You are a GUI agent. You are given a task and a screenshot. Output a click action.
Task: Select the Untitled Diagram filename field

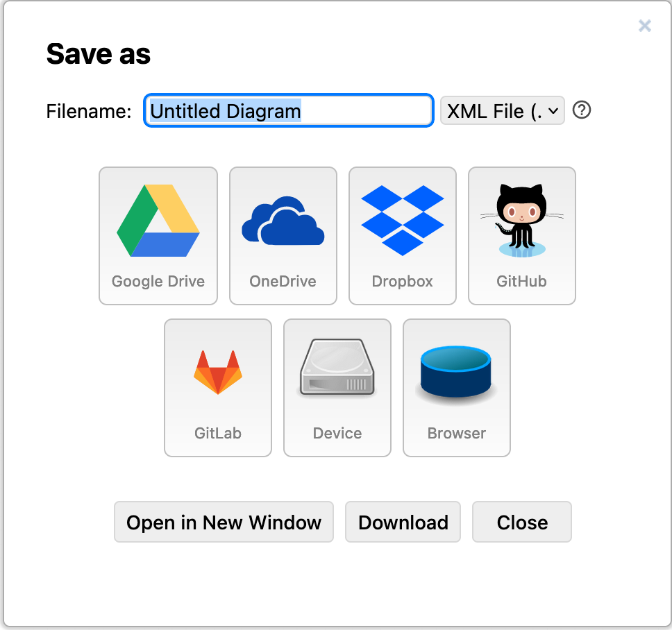click(x=288, y=110)
